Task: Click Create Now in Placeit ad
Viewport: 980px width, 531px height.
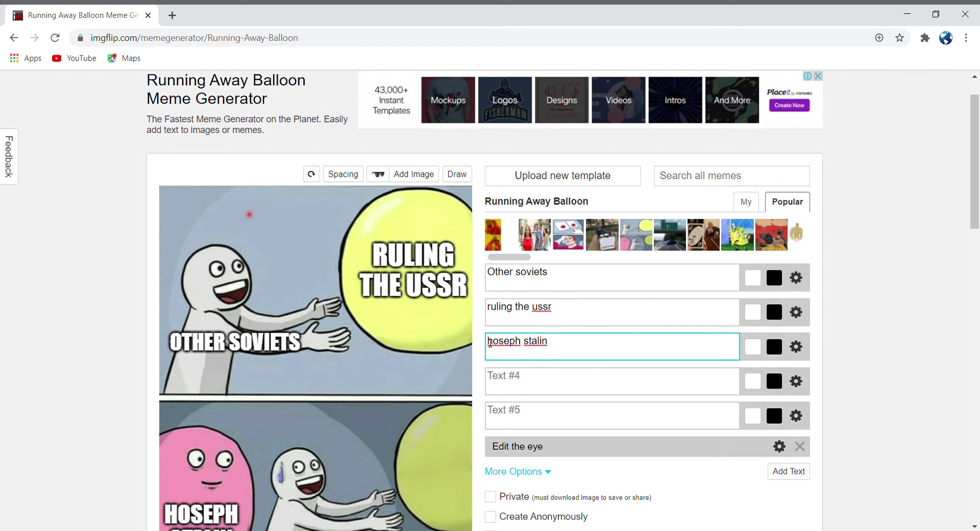Action: point(789,105)
